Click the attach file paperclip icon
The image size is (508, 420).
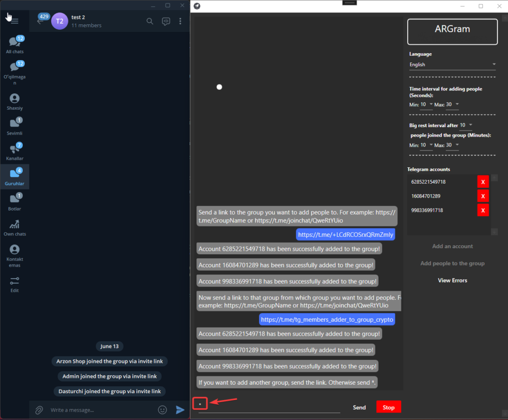pos(39,410)
